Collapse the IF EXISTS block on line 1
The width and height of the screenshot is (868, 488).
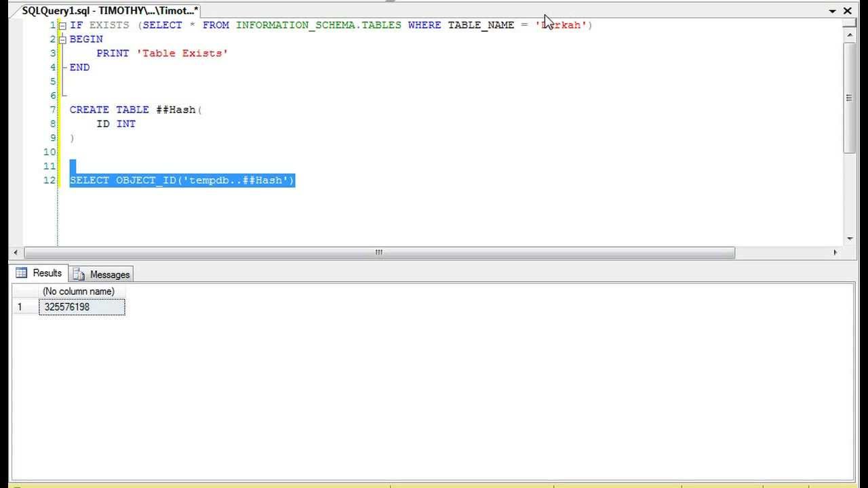[x=62, y=25]
